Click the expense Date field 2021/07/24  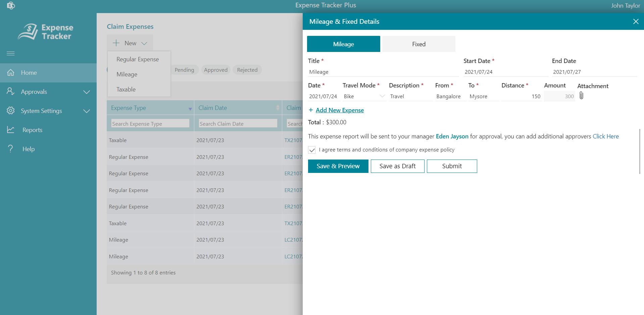tap(324, 96)
